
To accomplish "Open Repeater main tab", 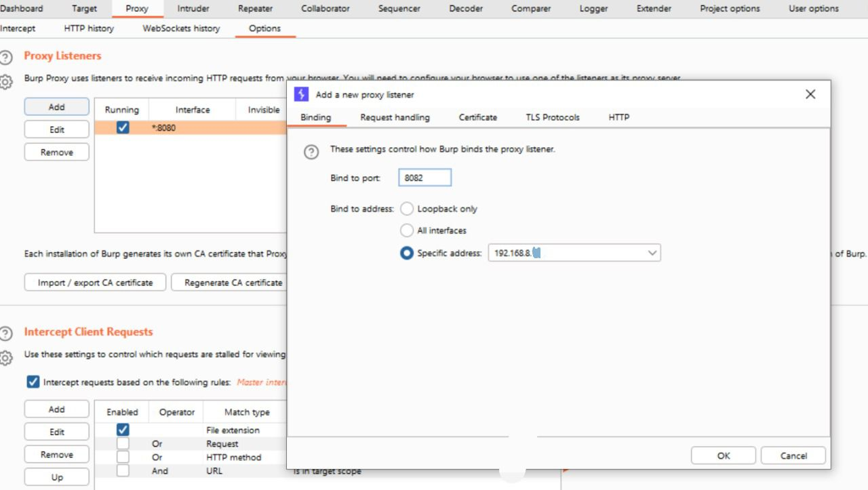I will [256, 9].
